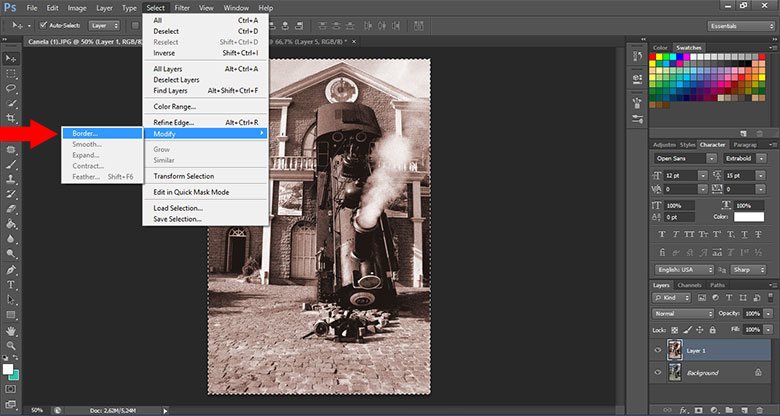Hide the Background layer visibility
780x416 pixels.
[x=656, y=372]
